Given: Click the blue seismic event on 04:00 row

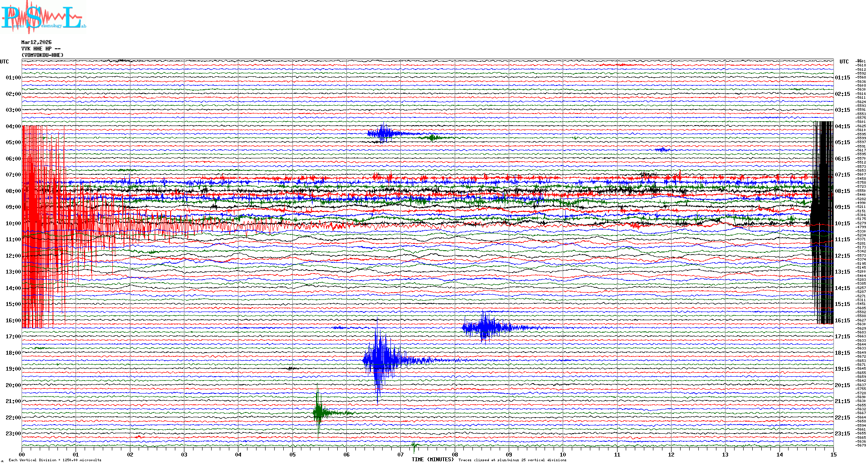Looking at the screenshot, I should (383, 133).
